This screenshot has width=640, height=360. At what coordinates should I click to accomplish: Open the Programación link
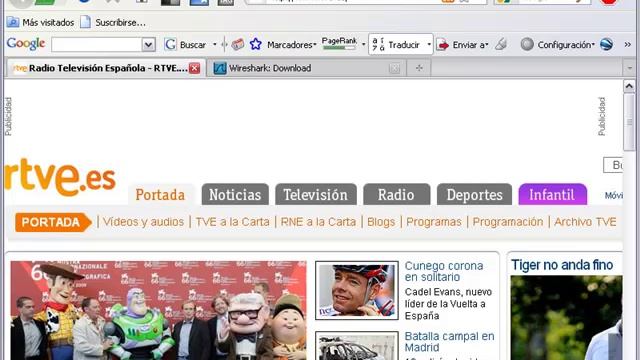tap(508, 222)
